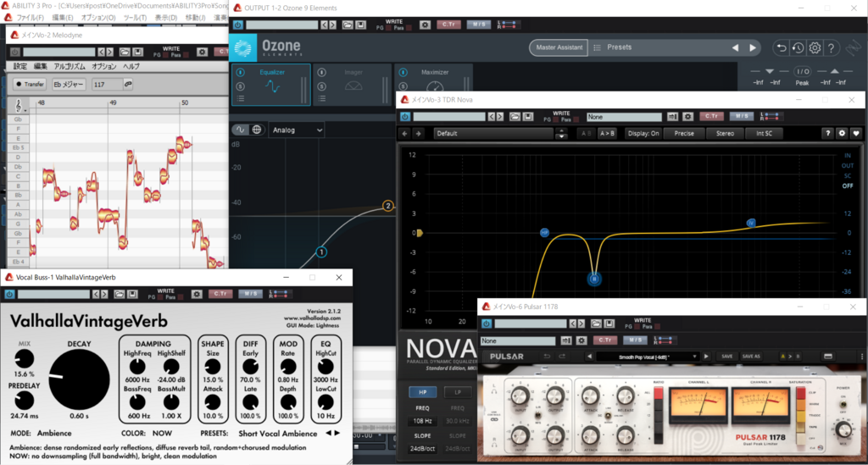Click the Master Assistant button
Screen dimensions: 868x465
(x=559, y=47)
